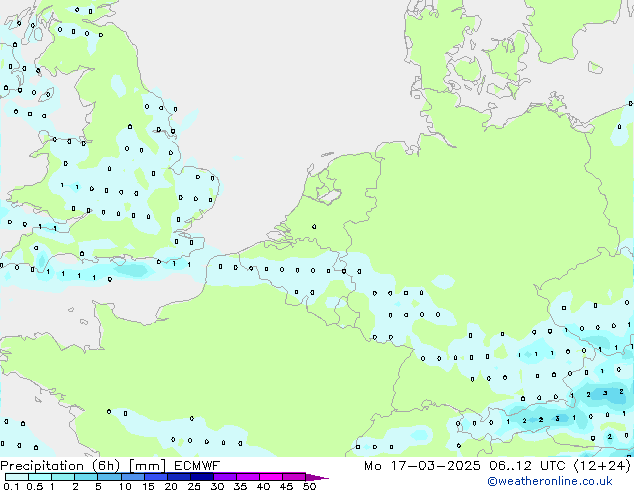Select the 10–15 mm legend color box
This screenshot has height=490, width=634.
(132, 477)
